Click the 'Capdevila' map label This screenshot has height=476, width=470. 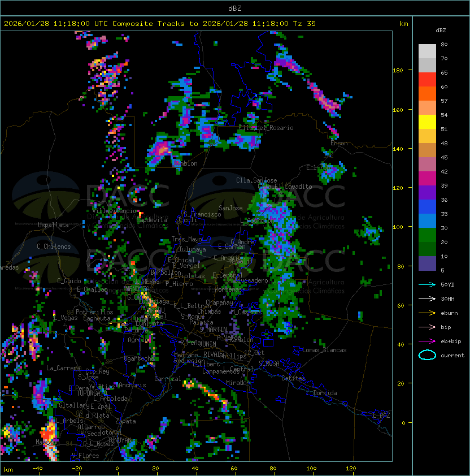[x=152, y=220]
